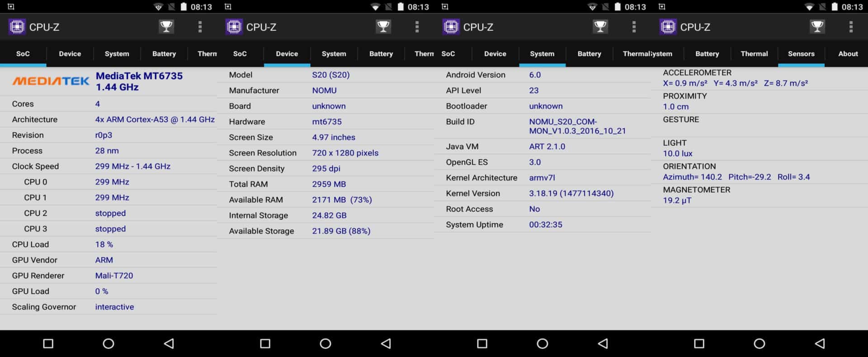Image resolution: width=868 pixels, height=357 pixels.
Task: Tap the Total RAM value 2959 MB
Action: click(x=329, y=184)
